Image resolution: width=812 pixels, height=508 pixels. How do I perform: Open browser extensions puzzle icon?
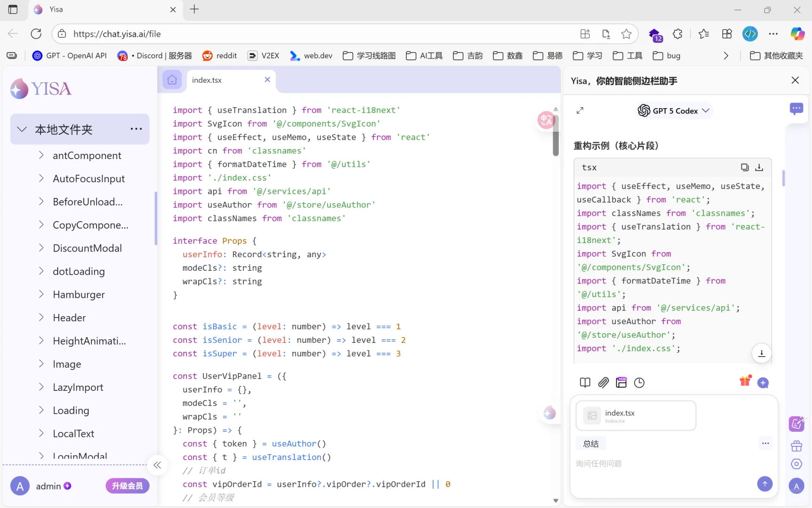pos(677,34)
